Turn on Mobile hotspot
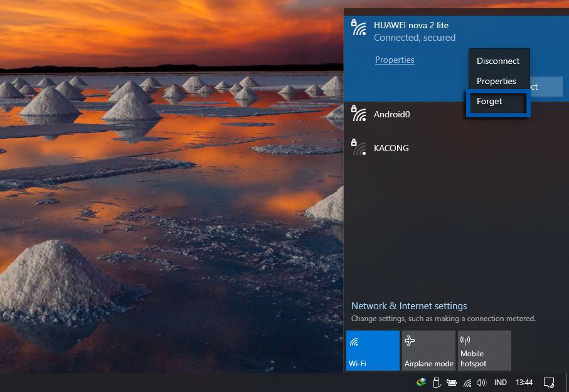 click(484, 350)
